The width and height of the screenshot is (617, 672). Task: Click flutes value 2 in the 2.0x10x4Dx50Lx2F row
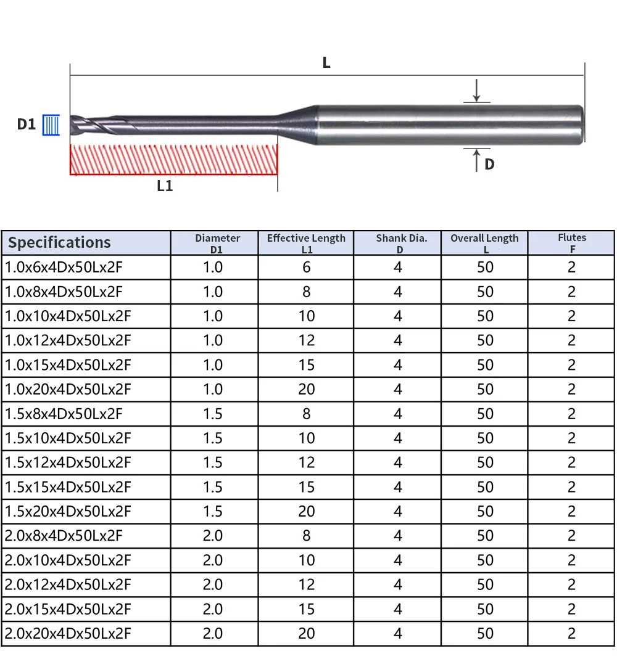(x=571, y=560)
